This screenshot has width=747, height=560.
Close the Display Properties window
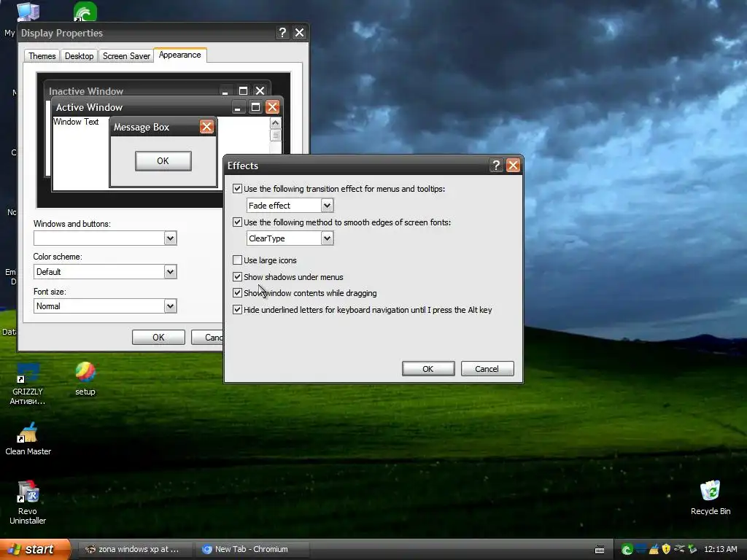coord(299,32)
